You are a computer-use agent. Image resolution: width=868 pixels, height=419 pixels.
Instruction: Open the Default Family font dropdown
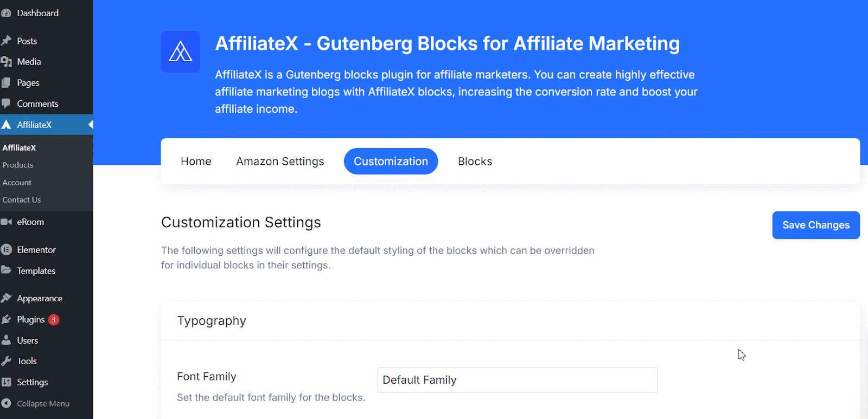(x=516, y=380)
